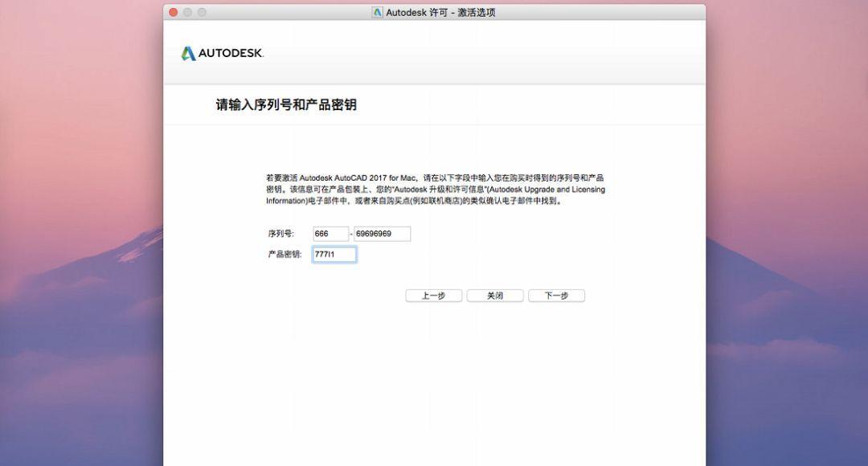Click the title text Autodesk 许可 - 激活选项
The image size is (868, 466).
440,12
